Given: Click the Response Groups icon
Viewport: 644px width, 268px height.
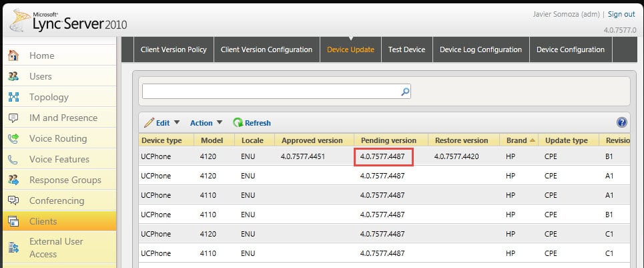Looking at the screenshot, I should (x=13, y=180).
